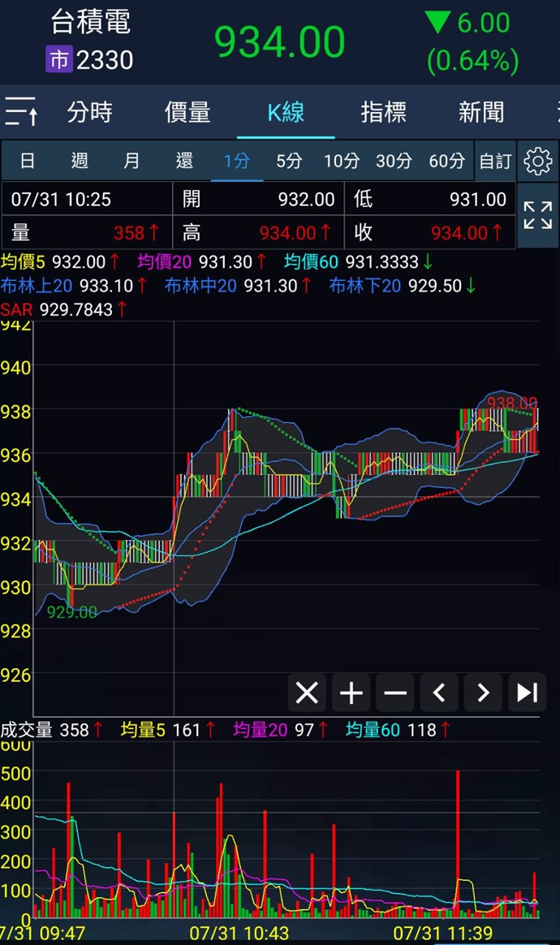Open the 新聞 news tab
The height and width of the screenshot is (945, 560).
click(480, 112)
